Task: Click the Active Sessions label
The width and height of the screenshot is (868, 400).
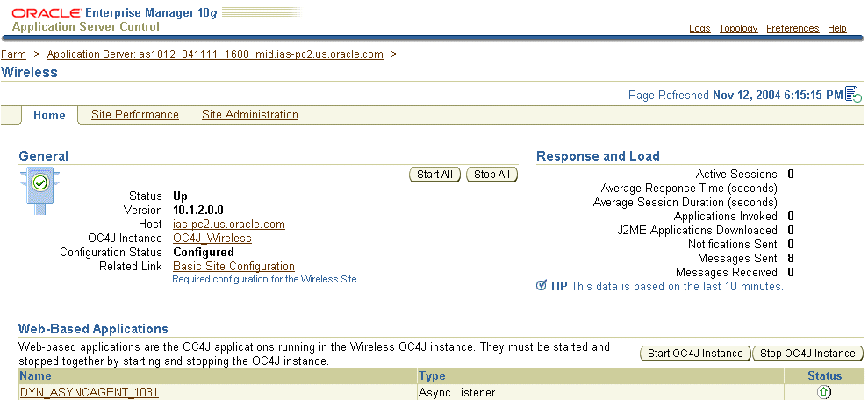Action: tap(736, 175)
